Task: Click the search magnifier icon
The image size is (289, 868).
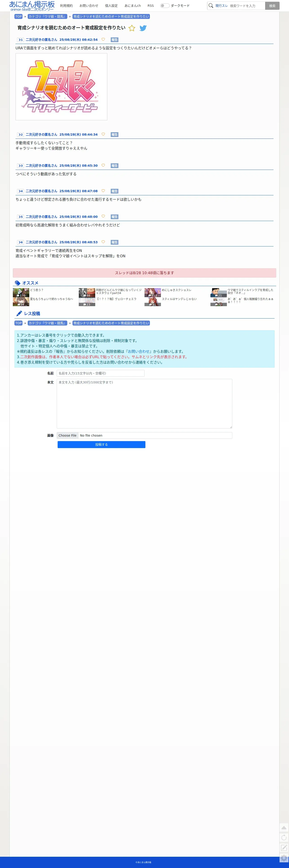Action: (x=211, y=6)
